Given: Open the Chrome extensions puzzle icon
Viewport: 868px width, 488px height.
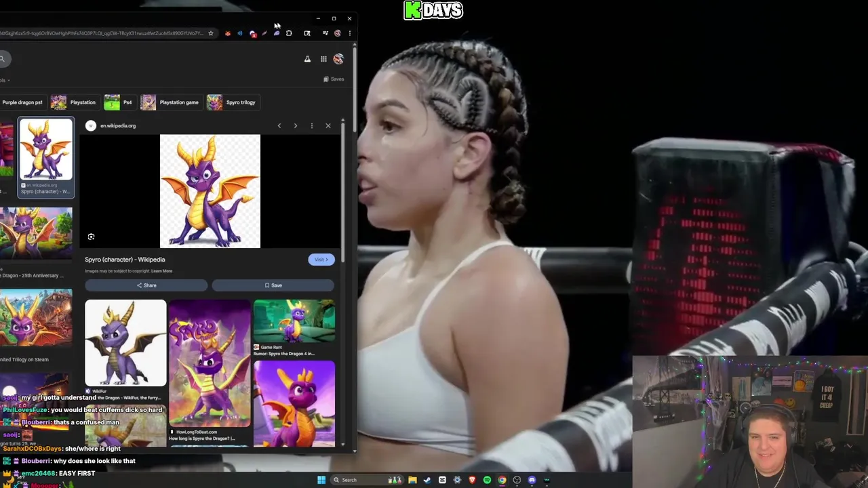Looking at the screenshot, I should coord(289,33).
